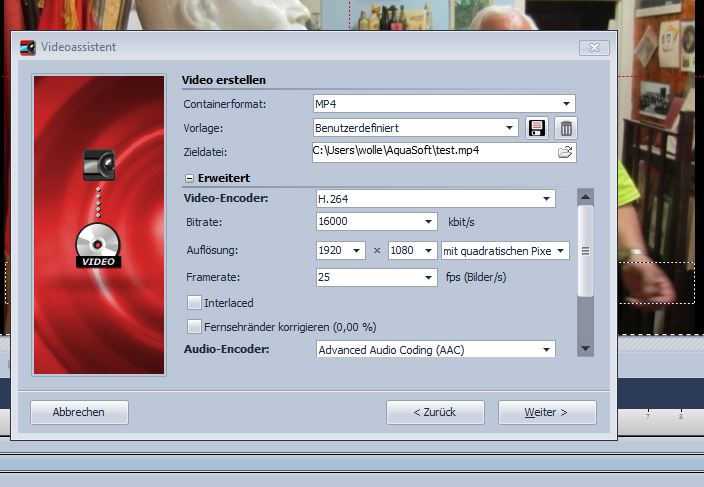Expand the Vorlage Benutzerdefiniert dropdown
The image size is (704, 487).
click(x=509, y=128)
